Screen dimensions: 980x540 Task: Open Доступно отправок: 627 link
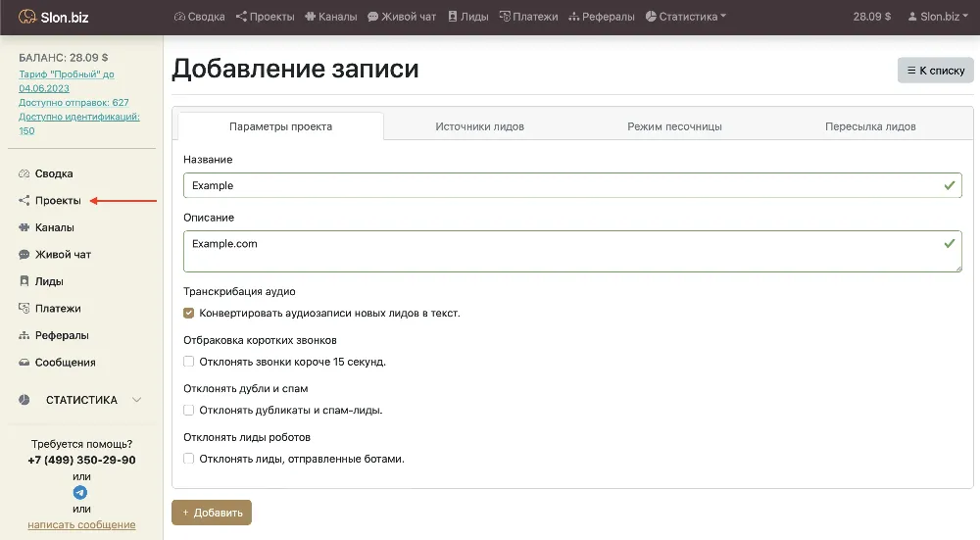click(x=73, y=103)
